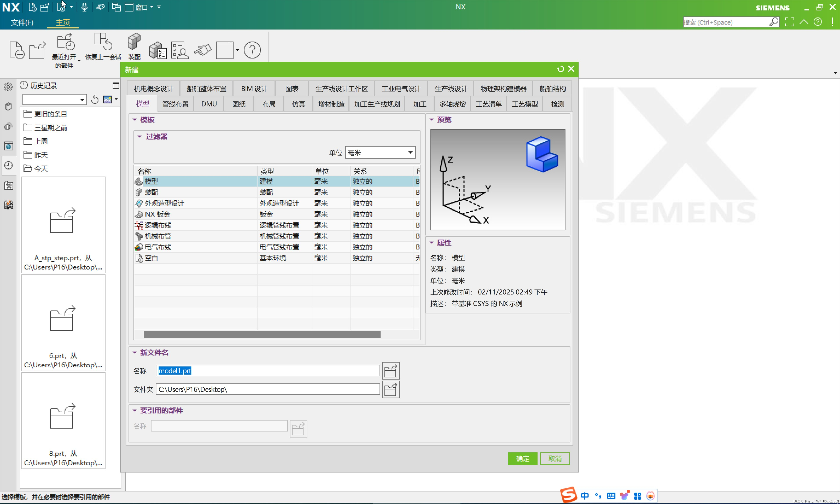Click the Sogou toolbox grid icon

click(638, 496)
